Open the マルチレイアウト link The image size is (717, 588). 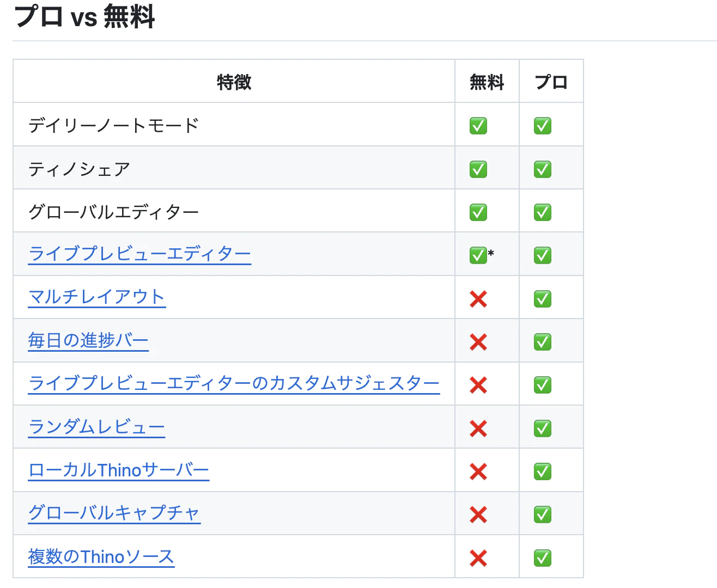(97, 297)
